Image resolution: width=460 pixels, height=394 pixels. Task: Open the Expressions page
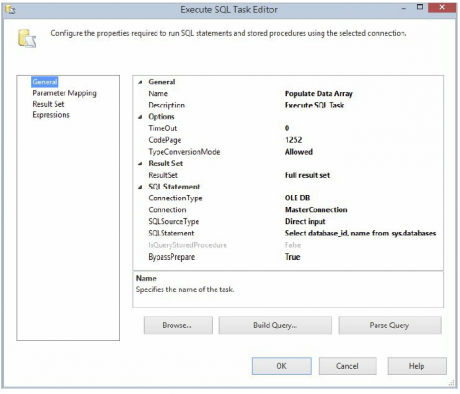point(51,115)
